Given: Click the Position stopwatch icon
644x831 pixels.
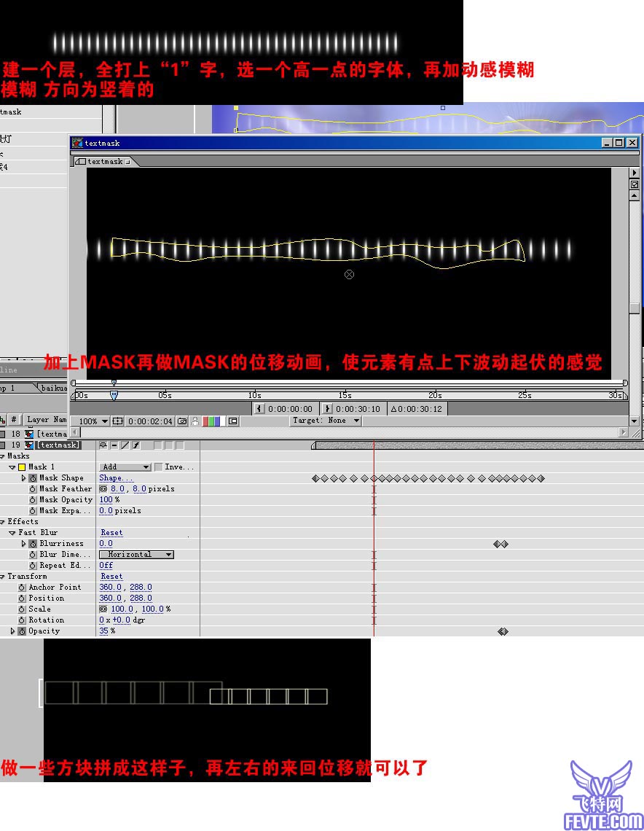Looking at the screenshot, I should 22,598.
